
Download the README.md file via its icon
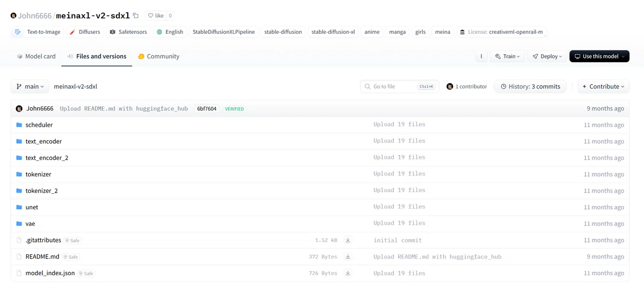coord(348,257)
